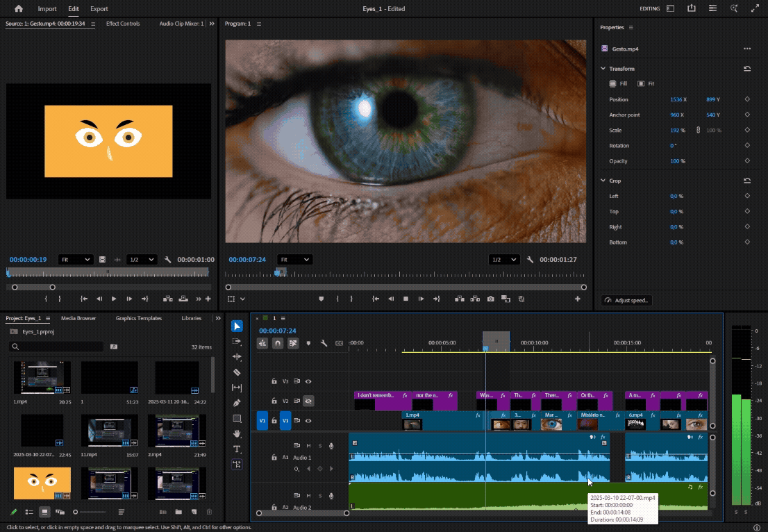Select the Razor tool in the toolbar
768x532 pixels.
[237, 372]
